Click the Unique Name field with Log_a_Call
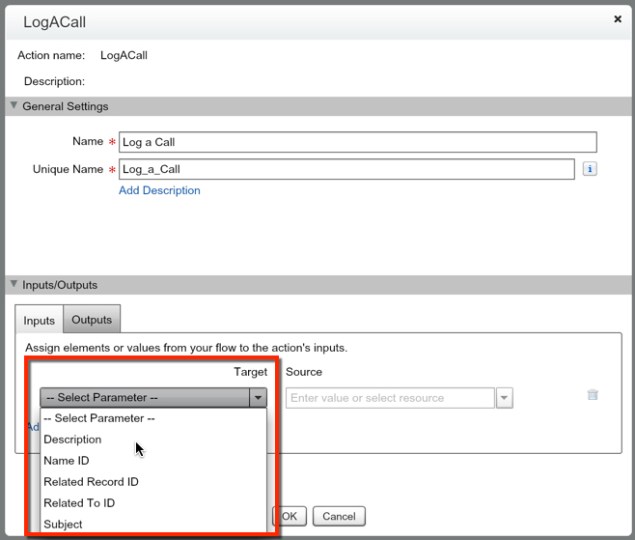Screen dimensions: 635x540 [x=346, y=169]
